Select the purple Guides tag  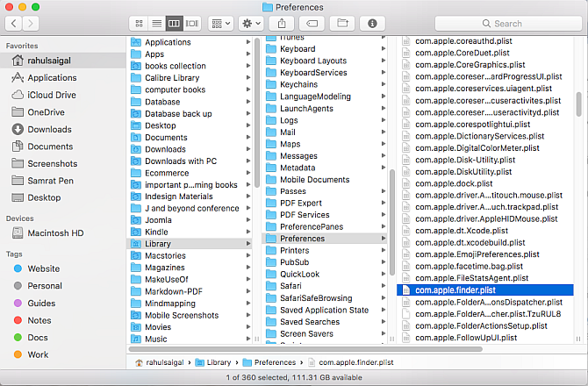[63, 304]
